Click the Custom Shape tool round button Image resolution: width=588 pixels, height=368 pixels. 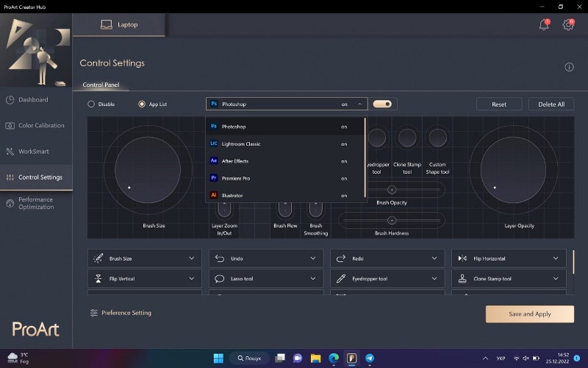[437, 138]
